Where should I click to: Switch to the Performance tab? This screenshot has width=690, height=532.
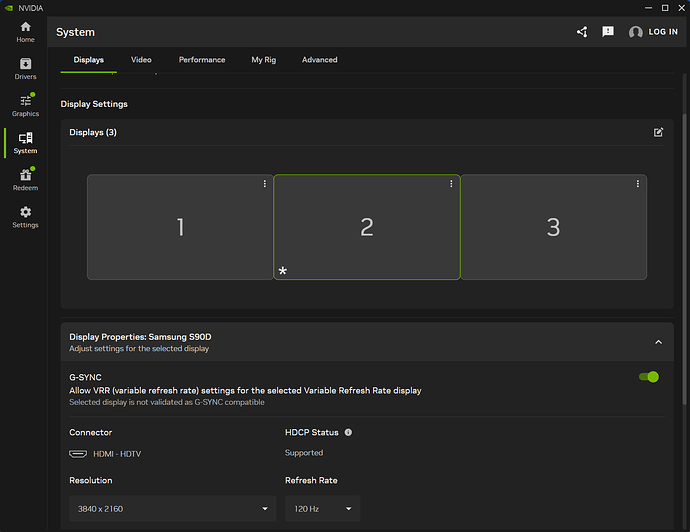202,60
